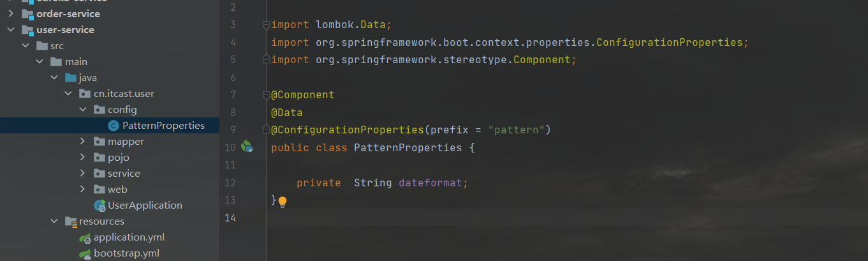Click the config package icon
This screenshot has height=261, width=868.
tap(99, 110)
